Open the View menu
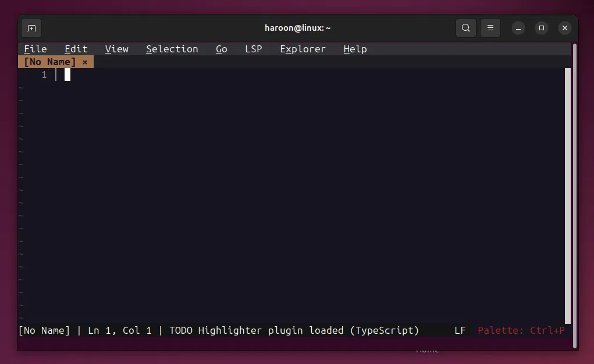This screenshot has width=594, height=364. coord(116,49)
